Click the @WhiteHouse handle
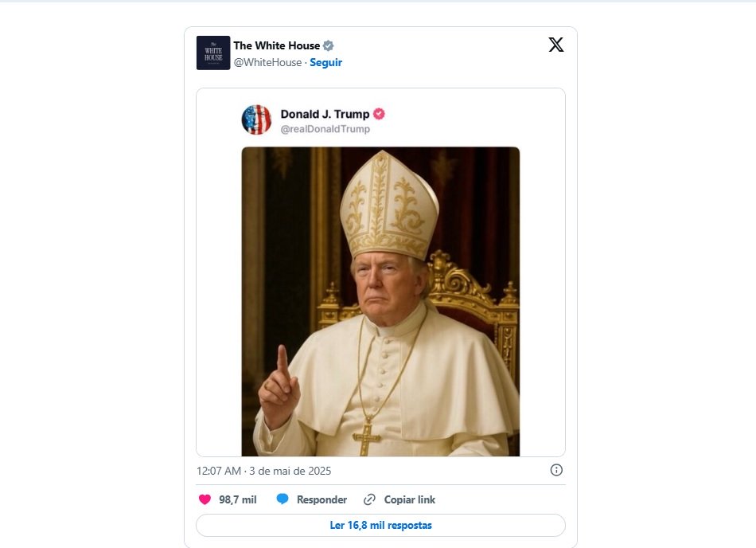This screenshot has height=548, width=756. pos(267,62)
